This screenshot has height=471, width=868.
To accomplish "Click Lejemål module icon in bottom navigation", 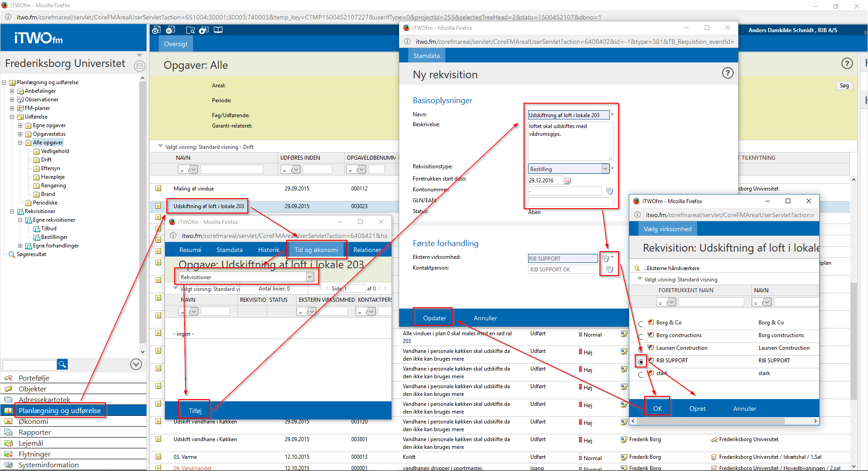I will pyautogui.click(x=8, y=443).
